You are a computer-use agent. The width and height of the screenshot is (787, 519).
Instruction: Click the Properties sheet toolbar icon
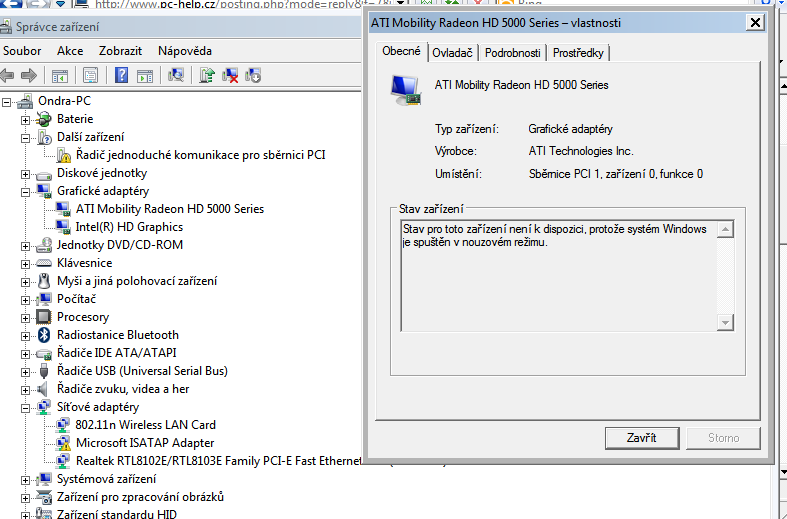[x=91, y=75]
